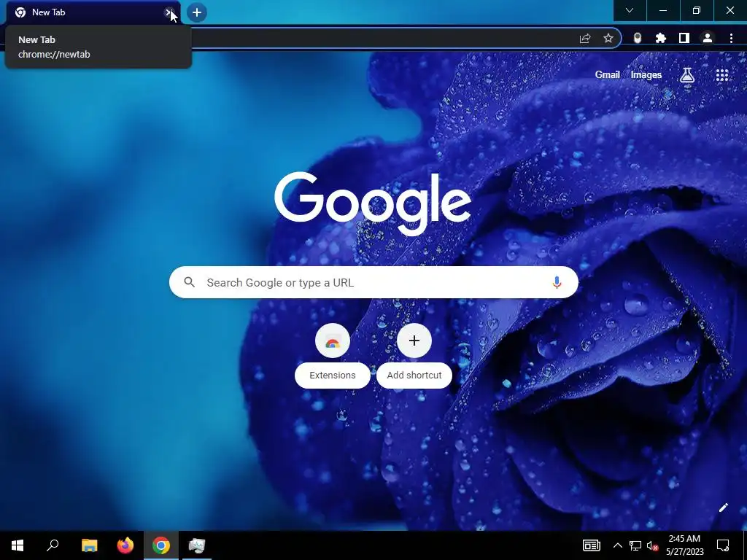
Task: Click the Add shortcut plus tile
Action: (x=414, y=341)
